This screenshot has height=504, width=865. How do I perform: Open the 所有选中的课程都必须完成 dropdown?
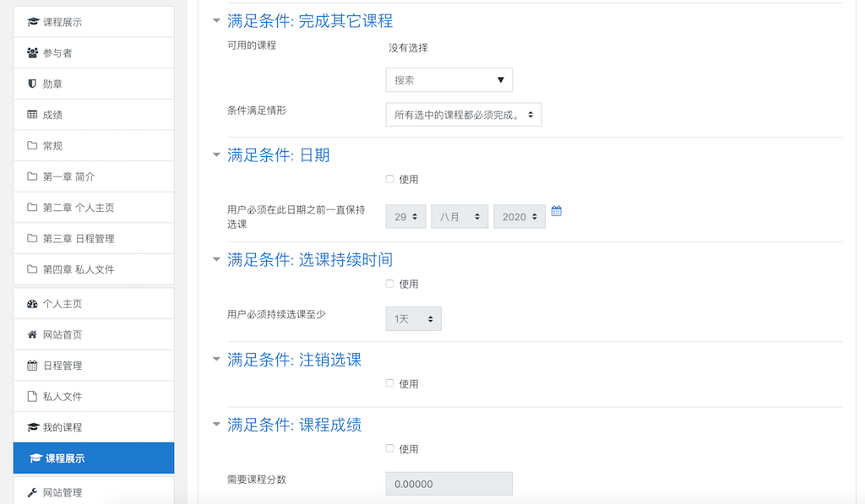(x=464, y=115)
